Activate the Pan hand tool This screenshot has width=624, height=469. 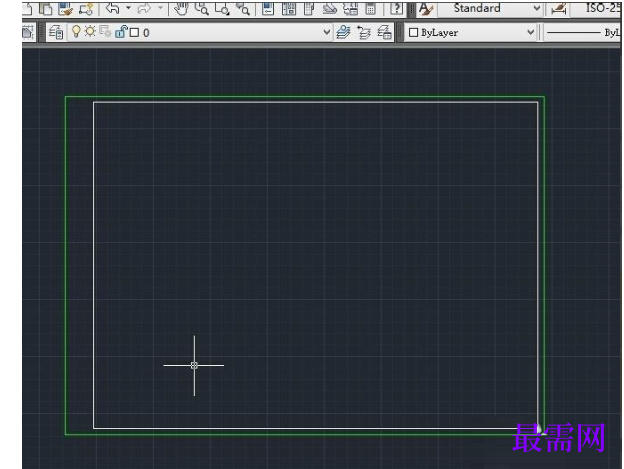[181, 8]
